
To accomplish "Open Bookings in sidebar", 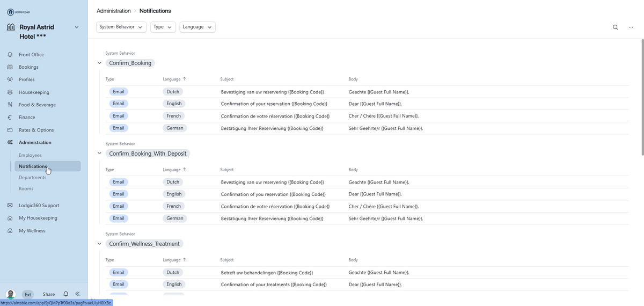I will tap(28, 67).
